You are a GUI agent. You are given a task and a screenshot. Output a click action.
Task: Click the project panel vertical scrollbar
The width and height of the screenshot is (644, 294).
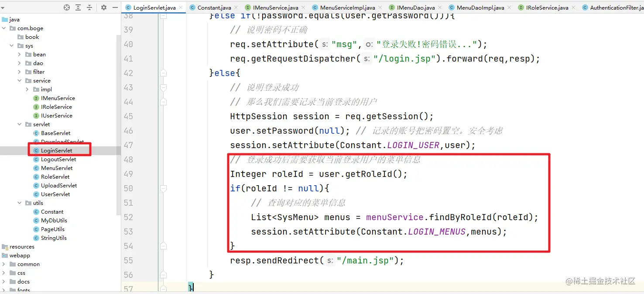point(118,125)
